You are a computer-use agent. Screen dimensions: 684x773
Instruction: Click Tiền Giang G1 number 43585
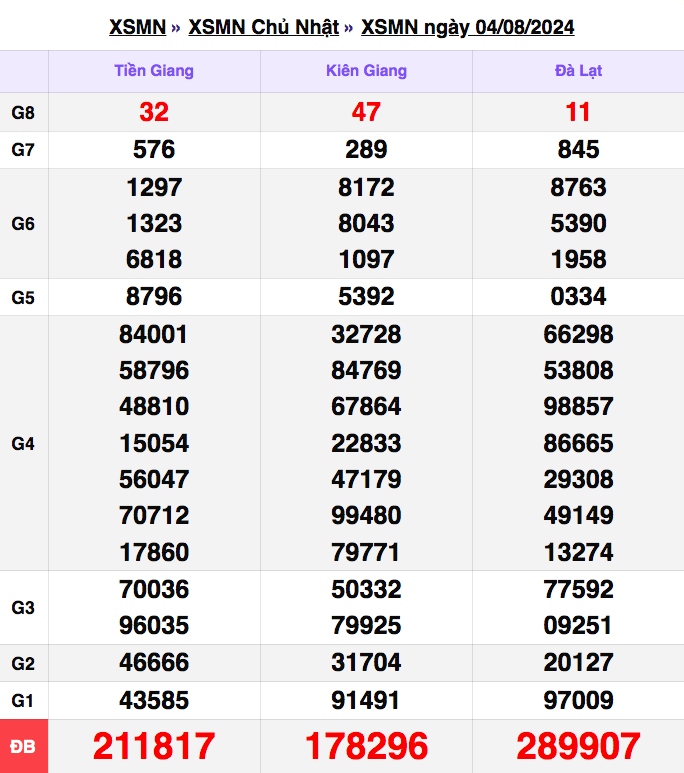154,699
